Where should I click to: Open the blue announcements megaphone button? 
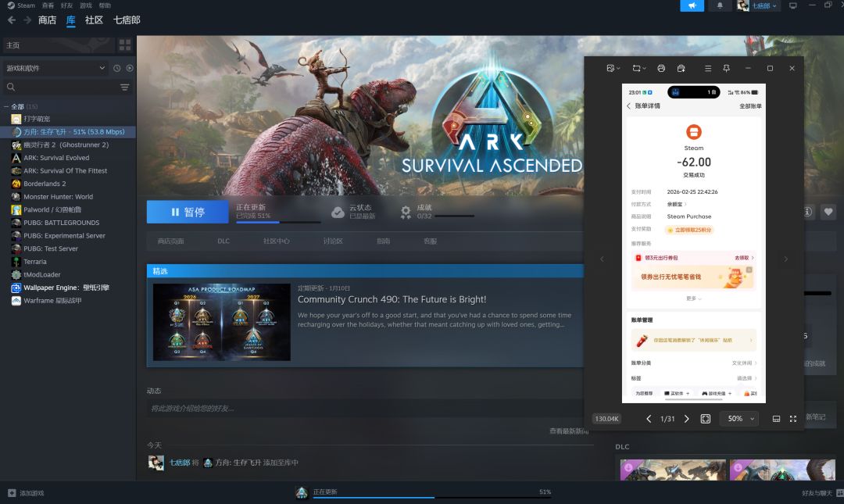pos(692,5)
